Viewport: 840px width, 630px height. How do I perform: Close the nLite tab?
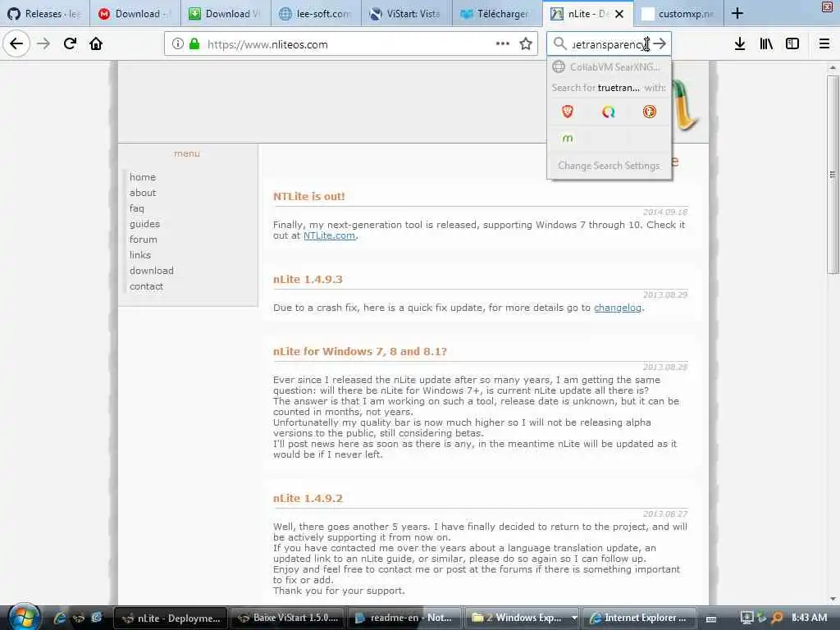tap(619, 14)
